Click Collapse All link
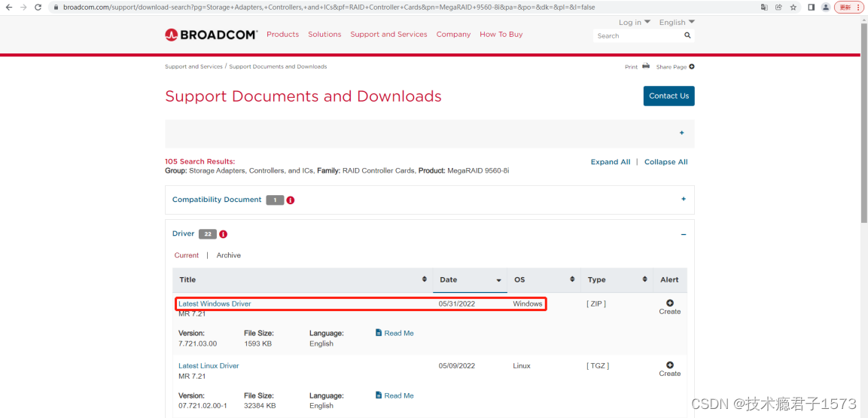 pos(666,162)
